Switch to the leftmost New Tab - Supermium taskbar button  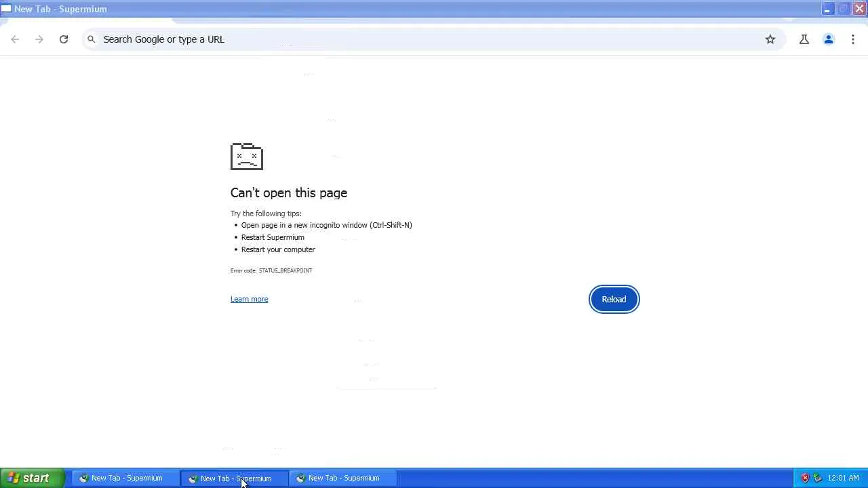(125, 478)
